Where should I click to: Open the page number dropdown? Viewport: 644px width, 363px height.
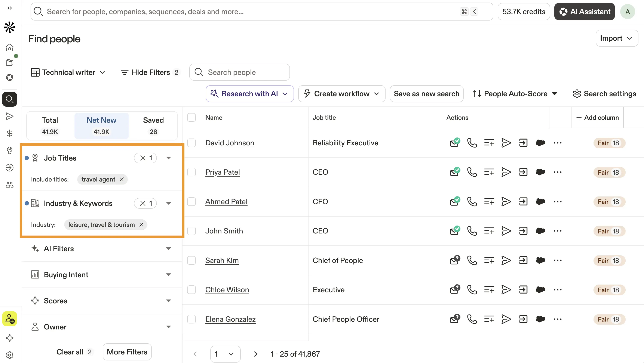point(225,354)
